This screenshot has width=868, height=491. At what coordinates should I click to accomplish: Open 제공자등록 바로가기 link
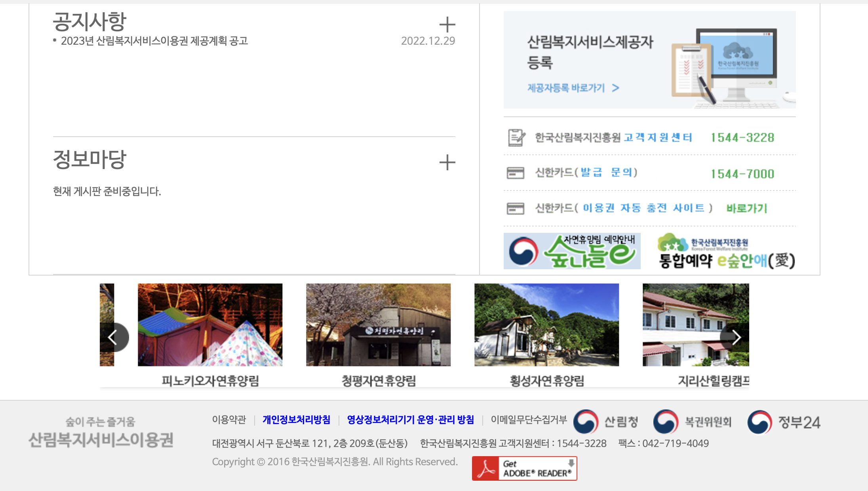573,88
